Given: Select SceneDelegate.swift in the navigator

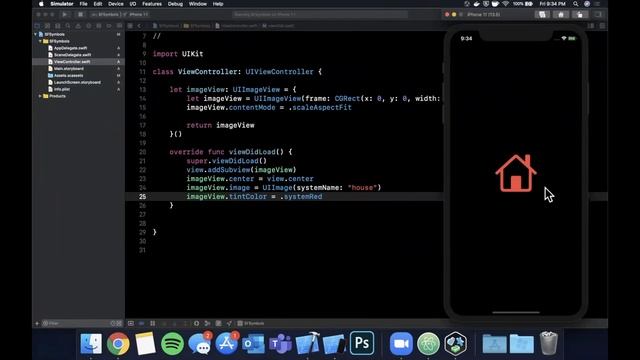Looking at the screenshot, I should coord(72,55).
